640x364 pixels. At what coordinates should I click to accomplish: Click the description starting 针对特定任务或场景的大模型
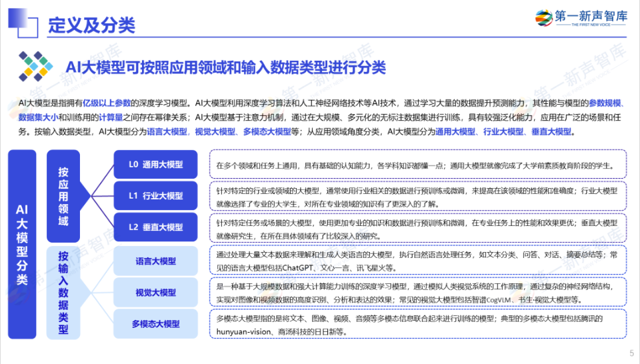point(418,229)
